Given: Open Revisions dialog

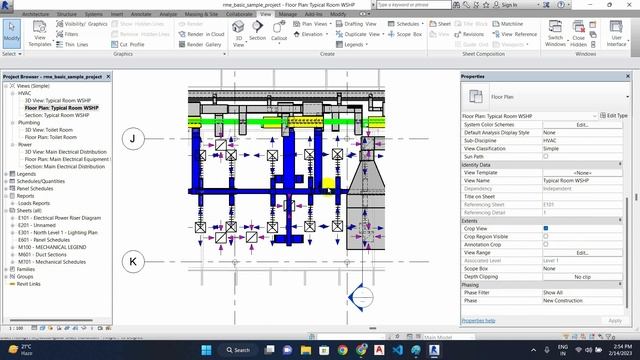Looking at the screenshot, I should 469,34.
